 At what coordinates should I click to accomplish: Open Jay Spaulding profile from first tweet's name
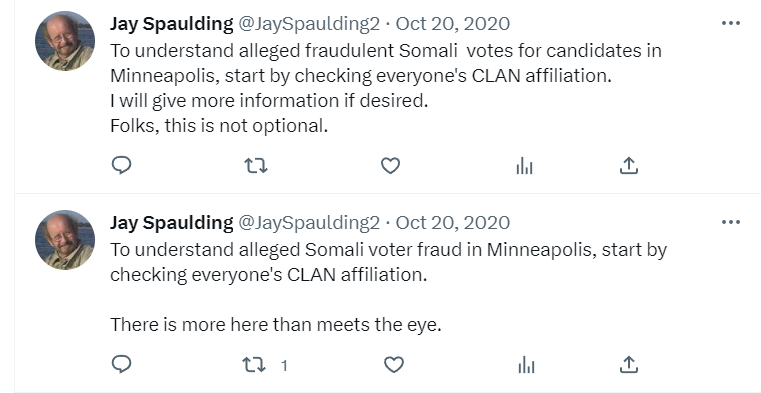(171, 23)
